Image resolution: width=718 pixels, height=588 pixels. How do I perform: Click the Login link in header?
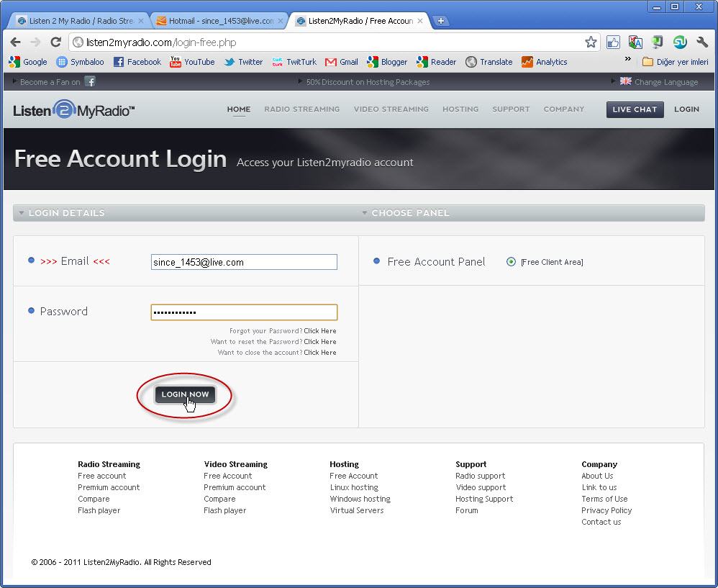[x=686, y=109]
